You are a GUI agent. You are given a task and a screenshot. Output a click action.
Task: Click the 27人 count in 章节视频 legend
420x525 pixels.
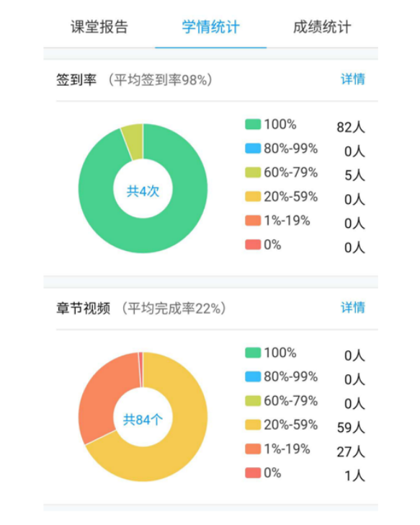(350, 451)
